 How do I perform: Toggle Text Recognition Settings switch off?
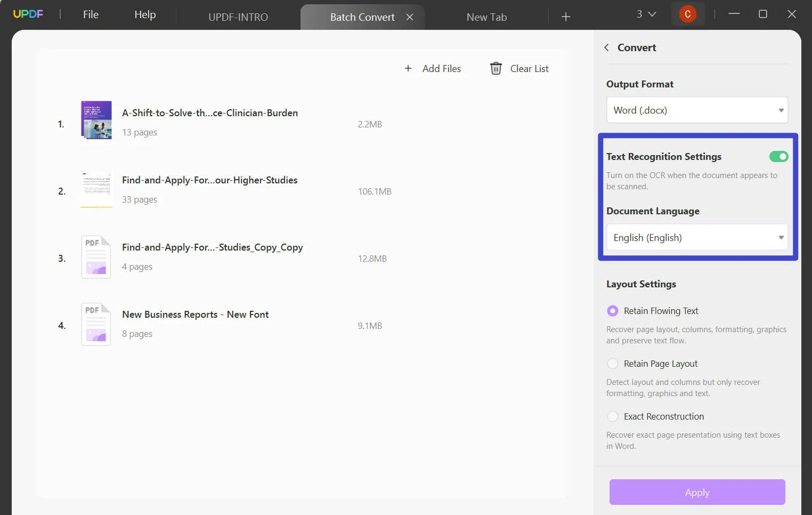[778, 156]
